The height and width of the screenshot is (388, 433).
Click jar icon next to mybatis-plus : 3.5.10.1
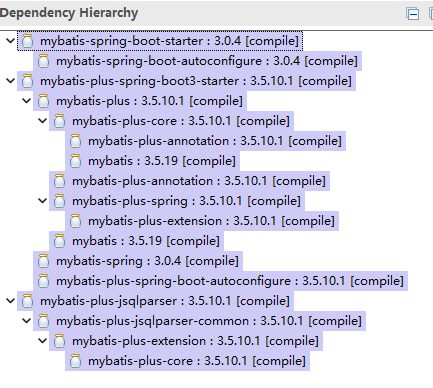[43, 101]
